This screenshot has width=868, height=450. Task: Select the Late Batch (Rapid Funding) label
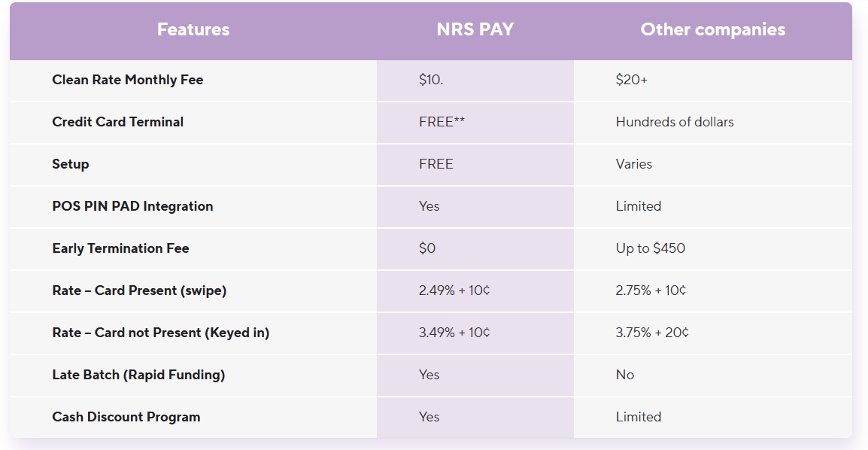pyautogui.click(x=138, y=375)
